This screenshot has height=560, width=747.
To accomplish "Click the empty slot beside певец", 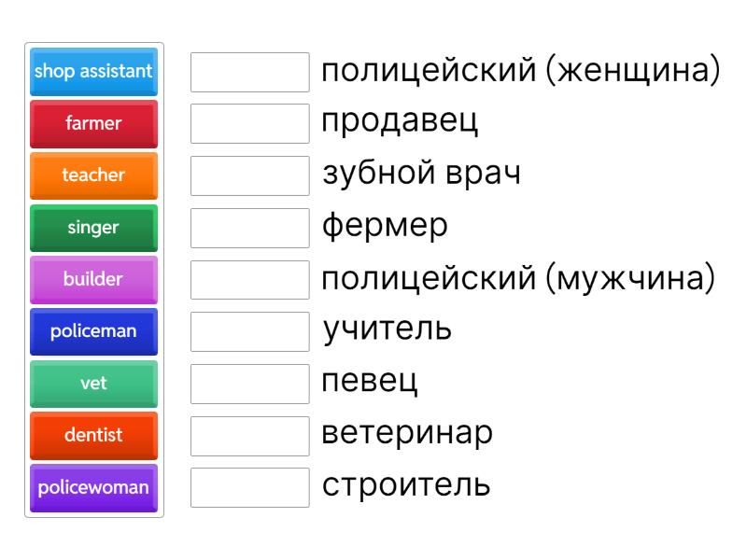I will [249, 383].
